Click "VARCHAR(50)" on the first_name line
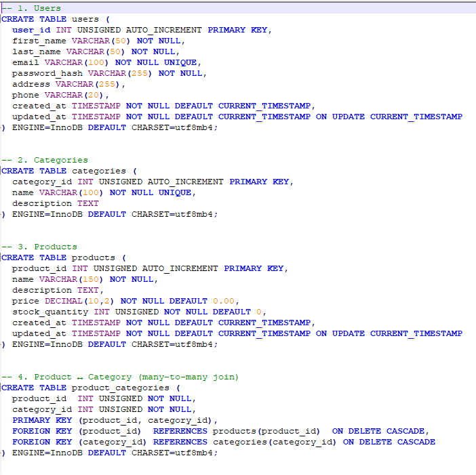This screenshot has width=476, height=475. pos(101,41)
